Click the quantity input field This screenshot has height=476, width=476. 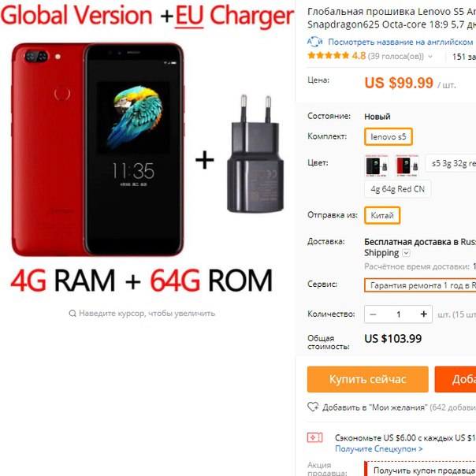(x=398, y=314)
